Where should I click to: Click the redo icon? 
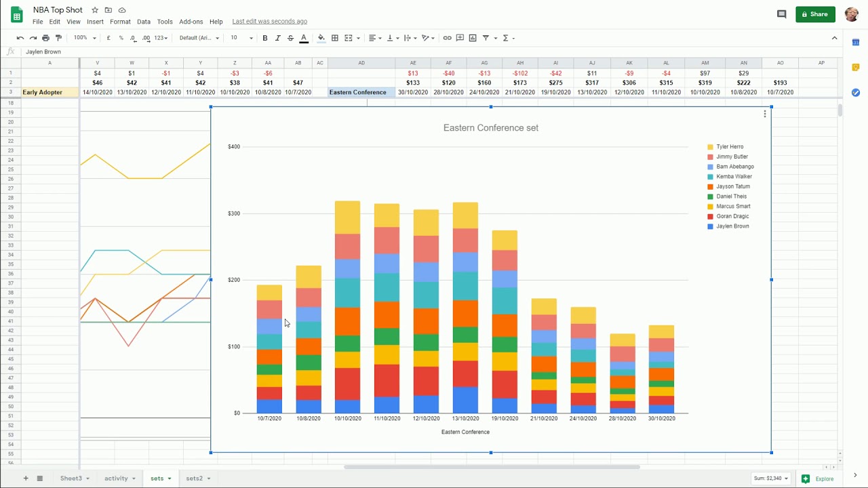[33, 38]
